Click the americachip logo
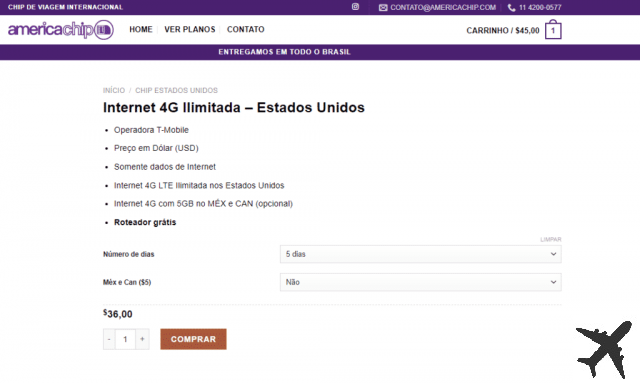The image size is (640, 383). tap(61, 30)
